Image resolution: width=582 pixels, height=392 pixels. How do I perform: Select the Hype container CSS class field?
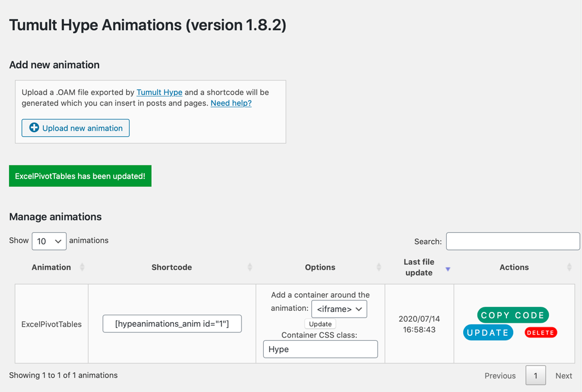pyautogui.click(x=320, y=349)
